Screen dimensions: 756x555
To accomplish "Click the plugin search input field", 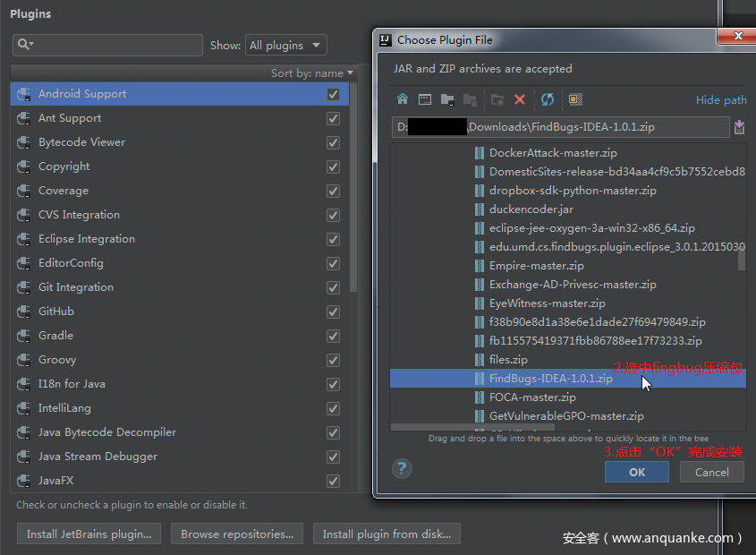I will 107,45.
